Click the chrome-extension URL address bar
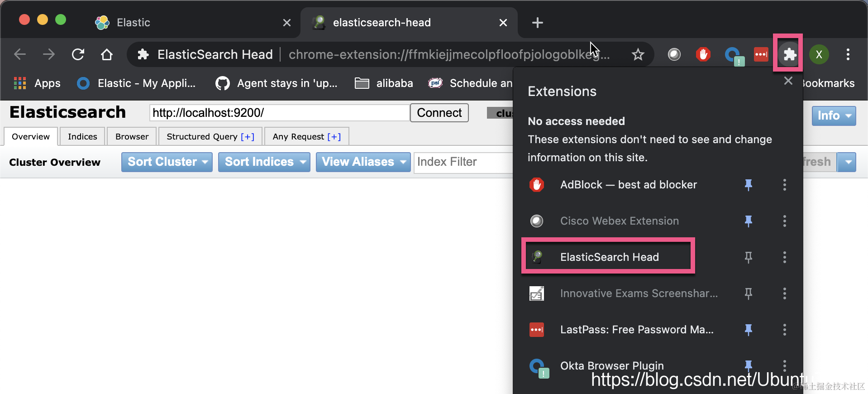Image resolution: width=868 pixels, height=394 pixels. click(449, 55)
